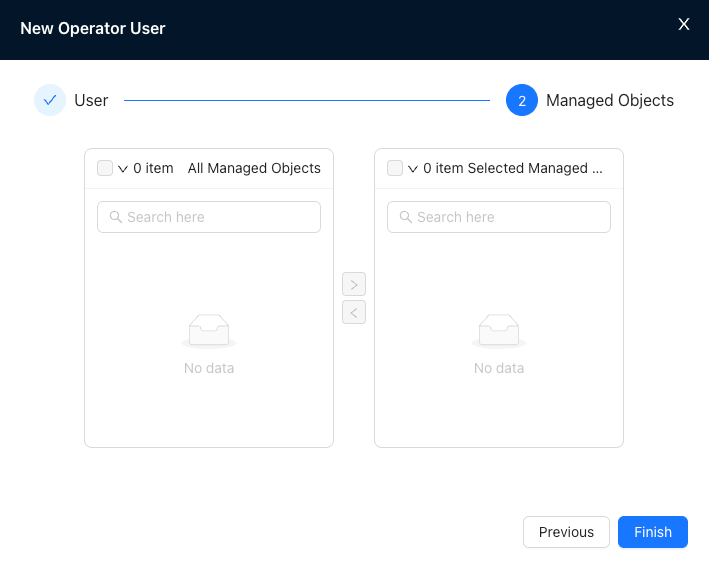Image resolution: width=709 pixels, height=563 pixels.
Task: Go back with the Previous button
Action: point(566,532)
